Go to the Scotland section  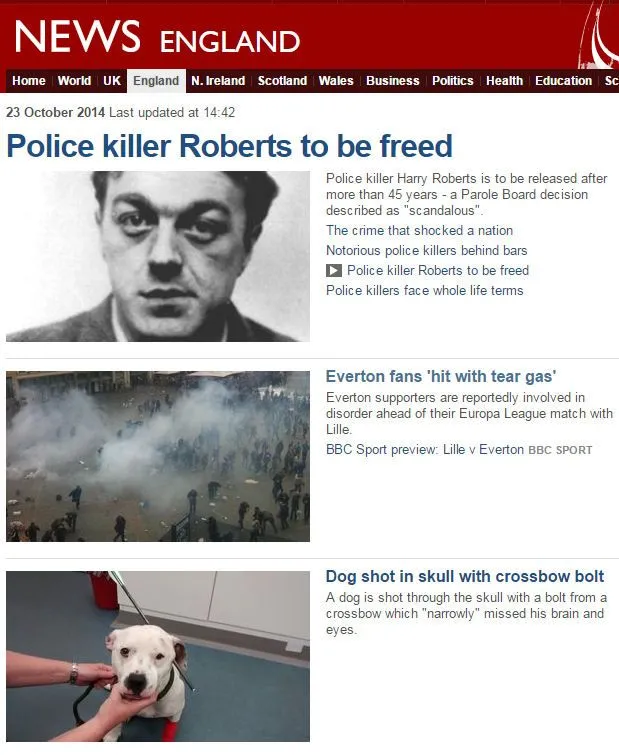(282, 81)
